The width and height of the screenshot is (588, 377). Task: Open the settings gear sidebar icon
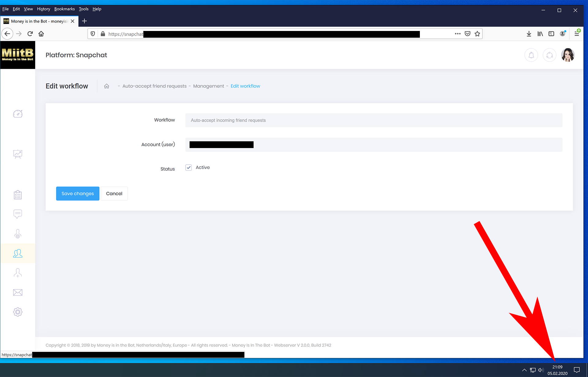[x=18, y=312]
